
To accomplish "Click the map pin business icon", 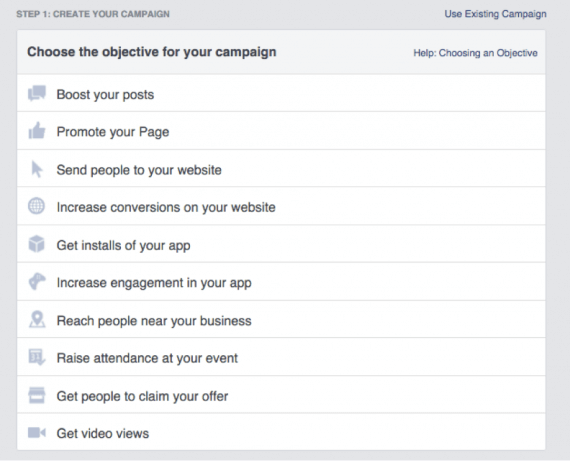I will (37, 320).
